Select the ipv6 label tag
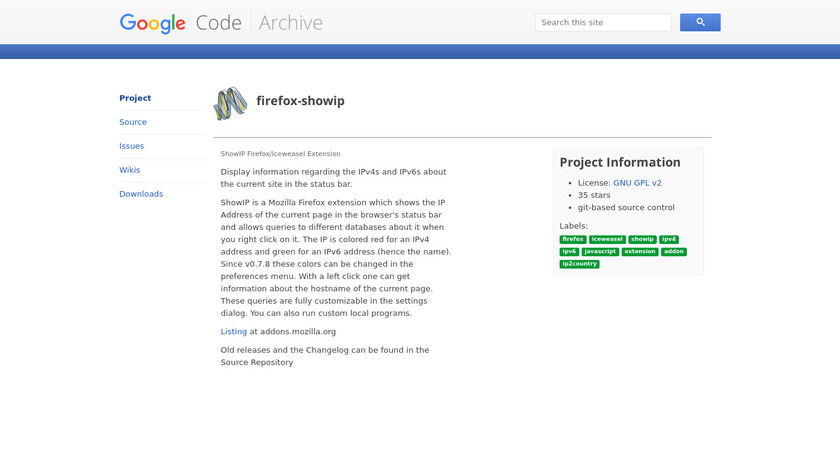Screen dimensions: 840x472 (569, 252)
